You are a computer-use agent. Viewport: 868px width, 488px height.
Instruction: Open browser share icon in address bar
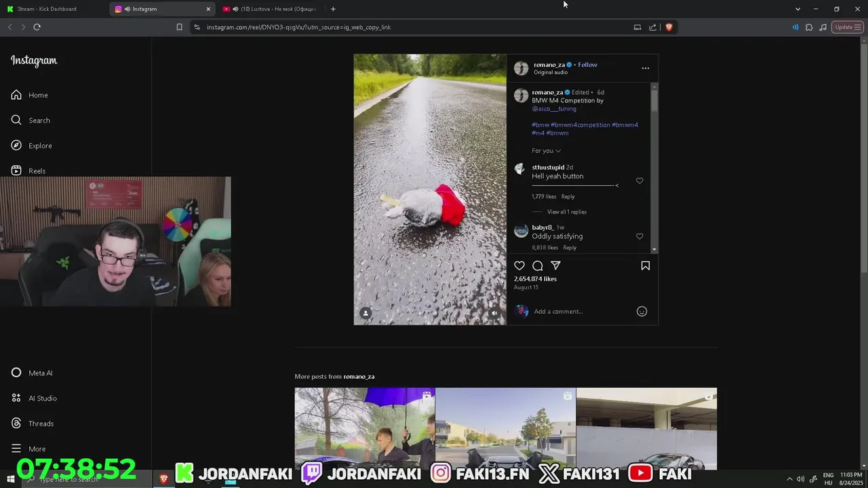(652, 27)
